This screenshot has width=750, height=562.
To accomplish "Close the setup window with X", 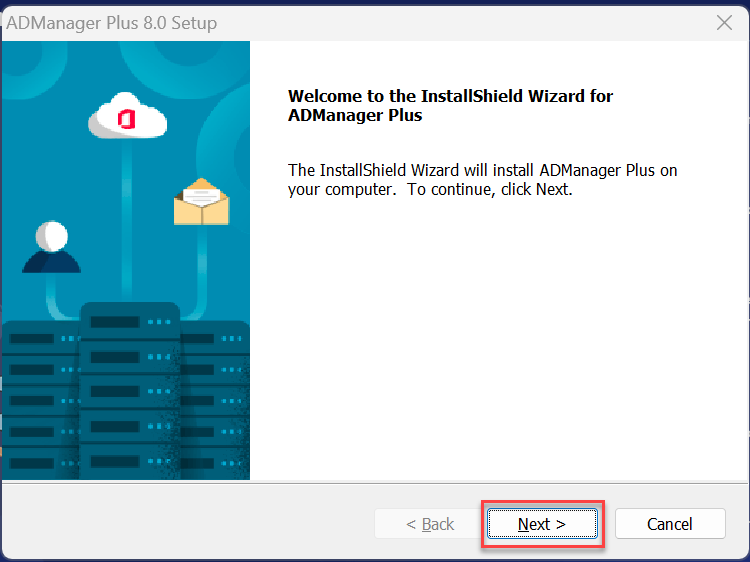I will (725, 22).
